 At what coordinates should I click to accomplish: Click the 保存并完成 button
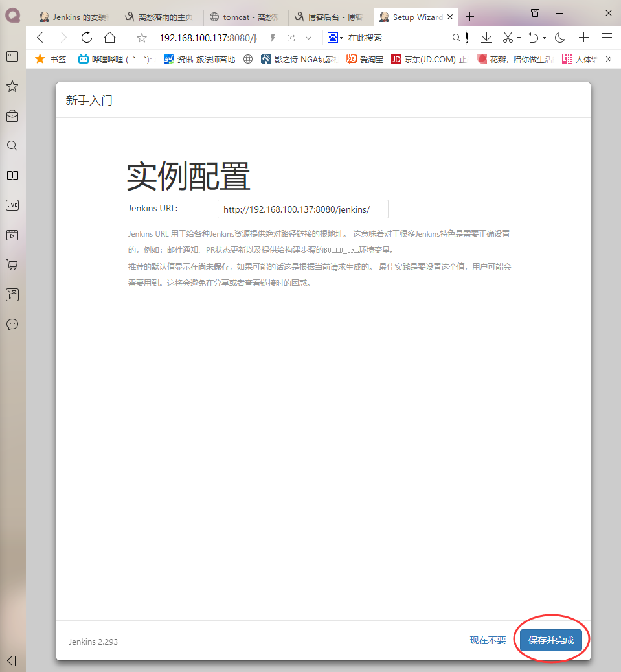(551, 640)
